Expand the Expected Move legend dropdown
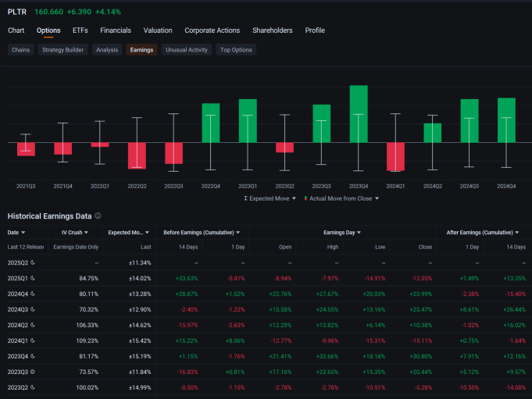 [294, 198]
